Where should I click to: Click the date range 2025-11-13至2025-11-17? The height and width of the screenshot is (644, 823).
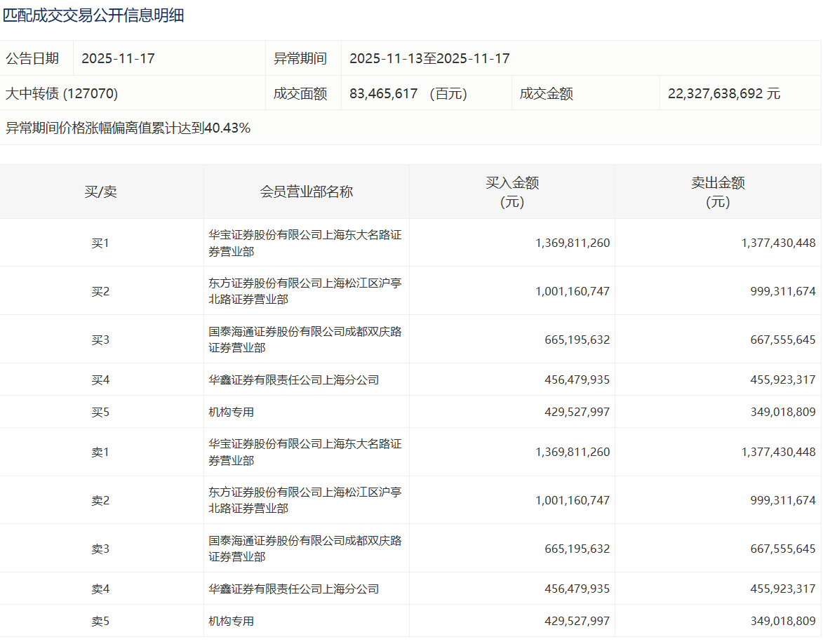429,58
